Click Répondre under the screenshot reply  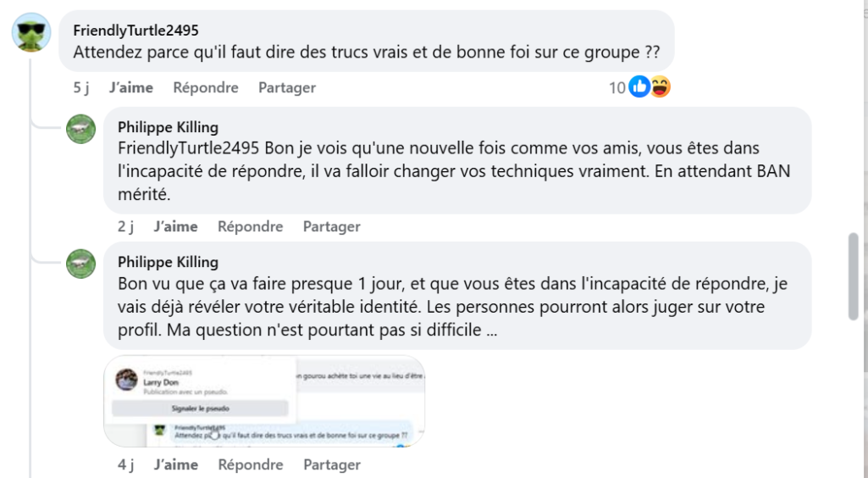point(251,464)
